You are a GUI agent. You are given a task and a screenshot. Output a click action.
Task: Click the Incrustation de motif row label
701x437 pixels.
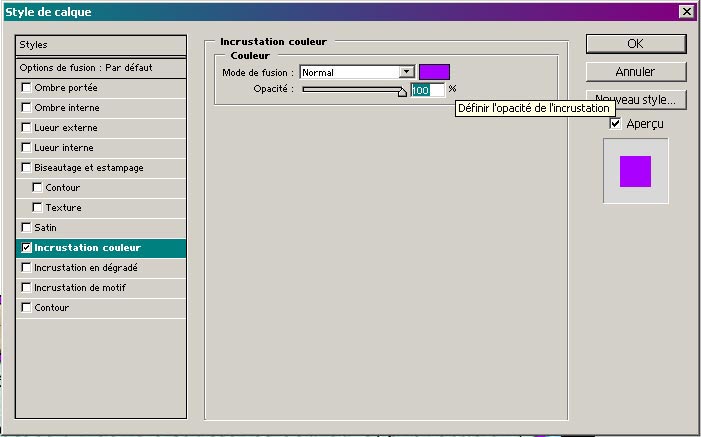pos(80,288)
